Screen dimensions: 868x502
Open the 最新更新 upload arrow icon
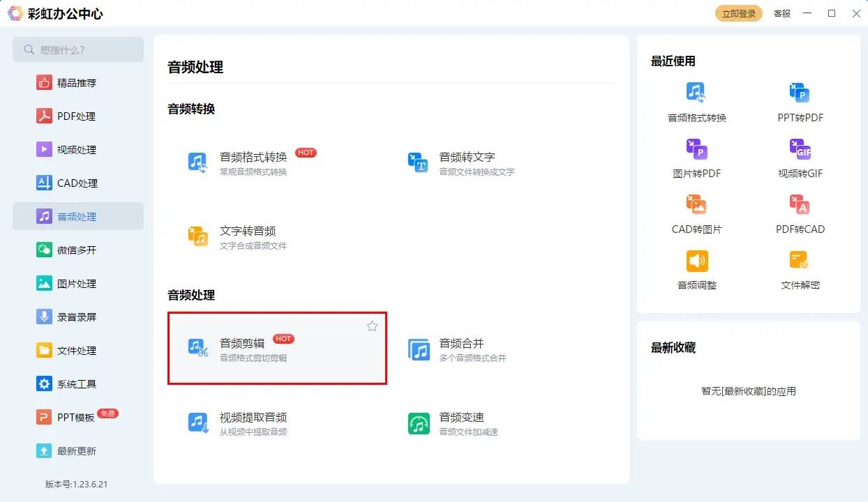coord(45,451)
